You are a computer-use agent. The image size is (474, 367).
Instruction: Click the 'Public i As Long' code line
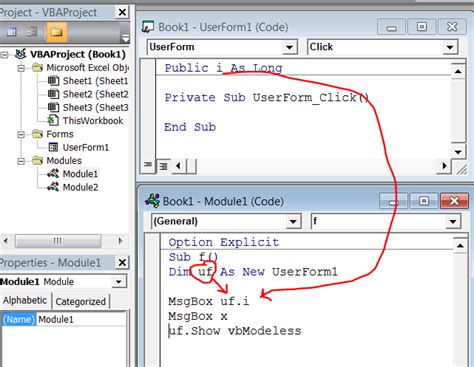tap(223, 68)
